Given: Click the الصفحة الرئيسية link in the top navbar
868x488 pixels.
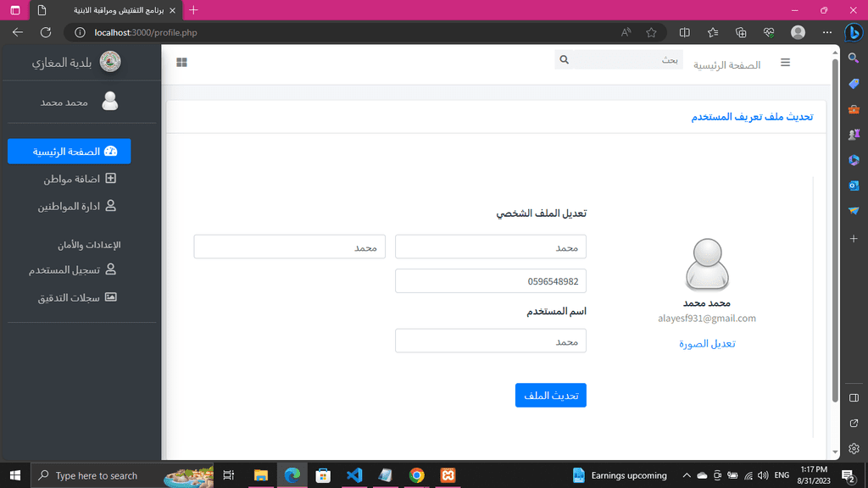Looking at the screenshot, I should [x=726, y=65].
